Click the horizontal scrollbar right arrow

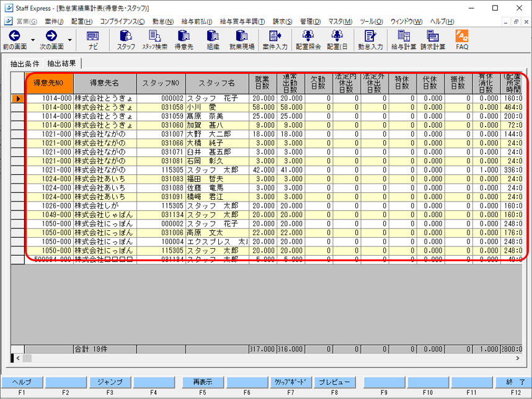click(x=518, y=358)
